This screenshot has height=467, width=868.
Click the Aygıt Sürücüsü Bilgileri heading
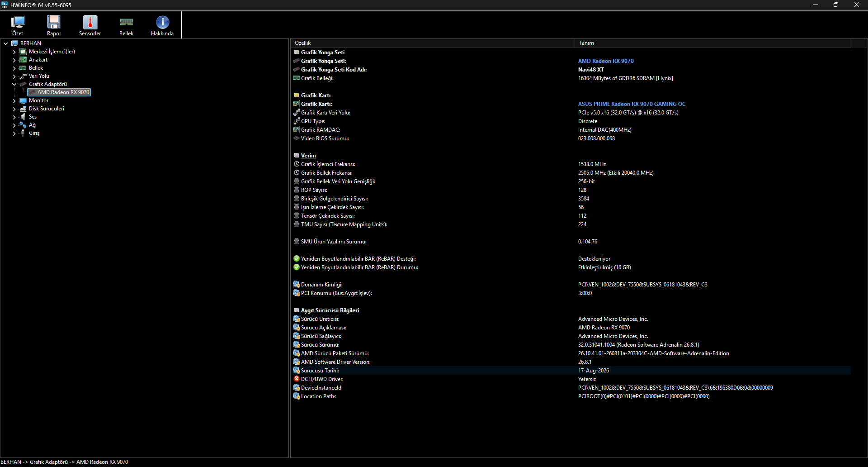[330, 310]
